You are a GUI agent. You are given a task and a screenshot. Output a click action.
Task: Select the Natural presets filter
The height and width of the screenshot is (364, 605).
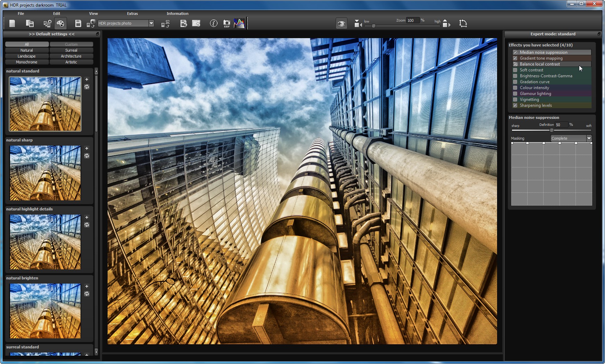27,50
